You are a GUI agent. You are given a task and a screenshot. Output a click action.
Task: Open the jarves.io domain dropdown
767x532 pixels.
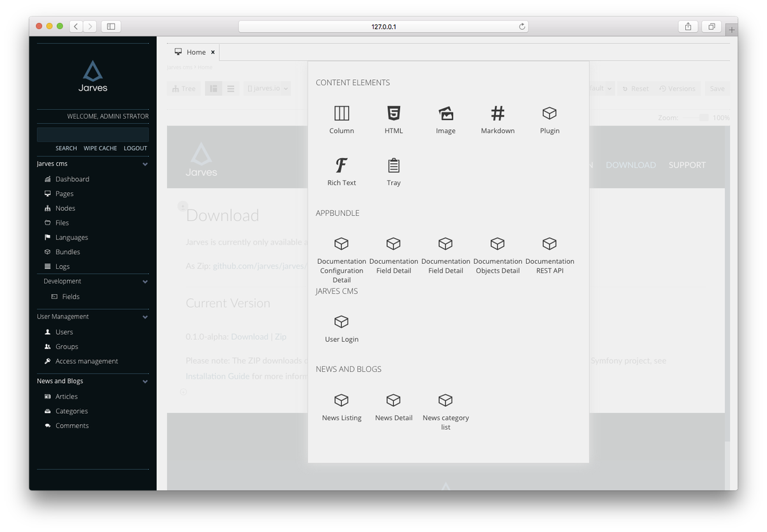(268, 89)
